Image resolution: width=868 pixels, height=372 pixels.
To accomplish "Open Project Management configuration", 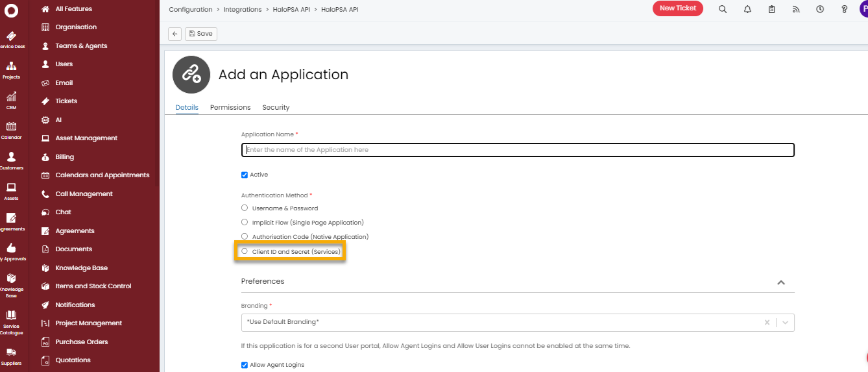I will [88, 323].
